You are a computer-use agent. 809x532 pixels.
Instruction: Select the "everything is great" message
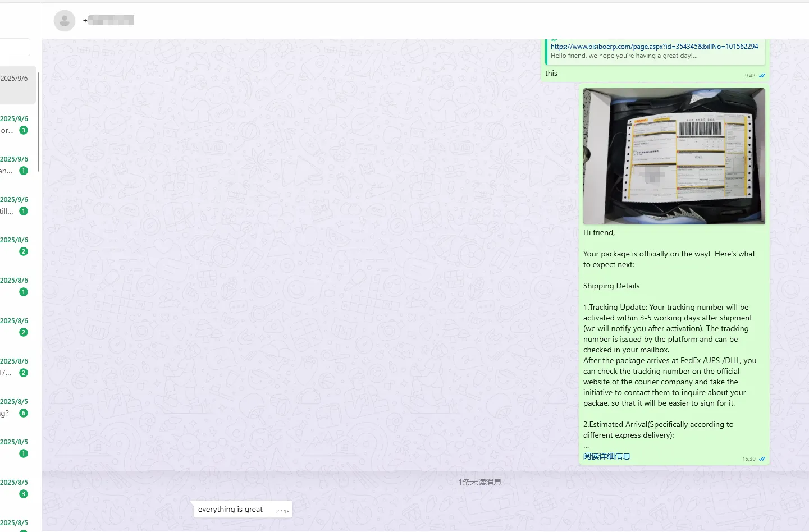pyautogui.click(x=230, y=510)
